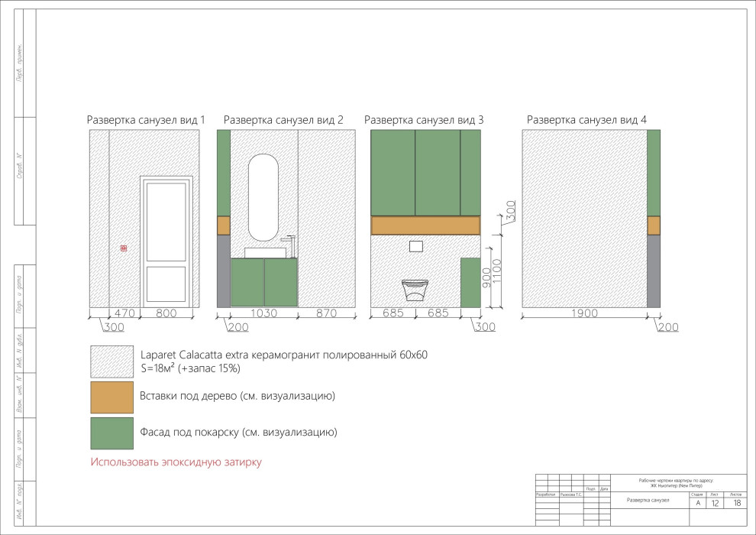Image resolution: width=756 pixels, height=535 pixels.
Task: Select the wooden shelf strip in view 3
Action: point(425,225)
